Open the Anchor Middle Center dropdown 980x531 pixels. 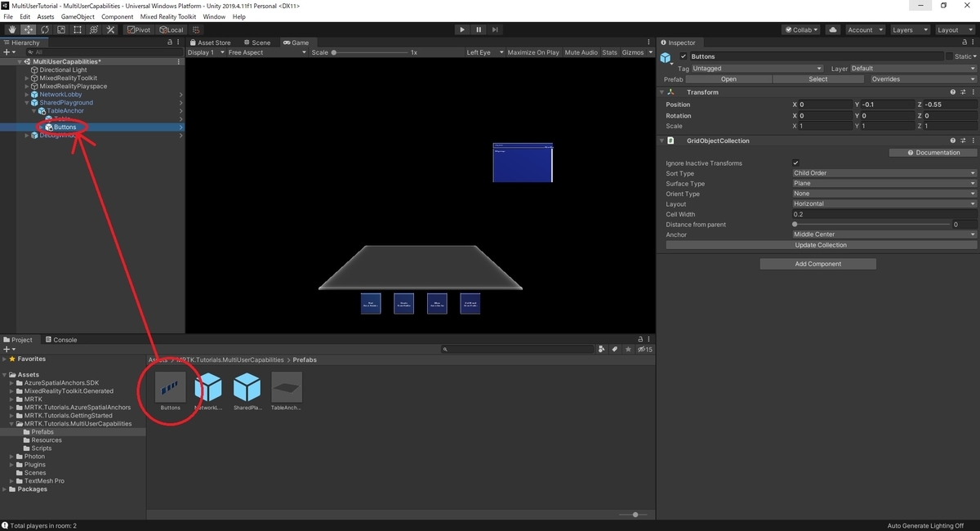(x=884, y=234)
